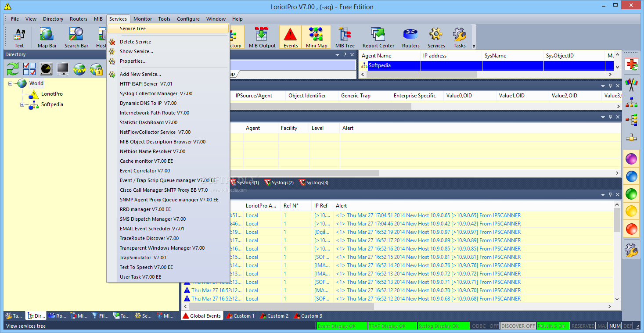This screenshot has width=644, height=333.
Task: Toggle the red ball filter button
Action: pos(631,229)
